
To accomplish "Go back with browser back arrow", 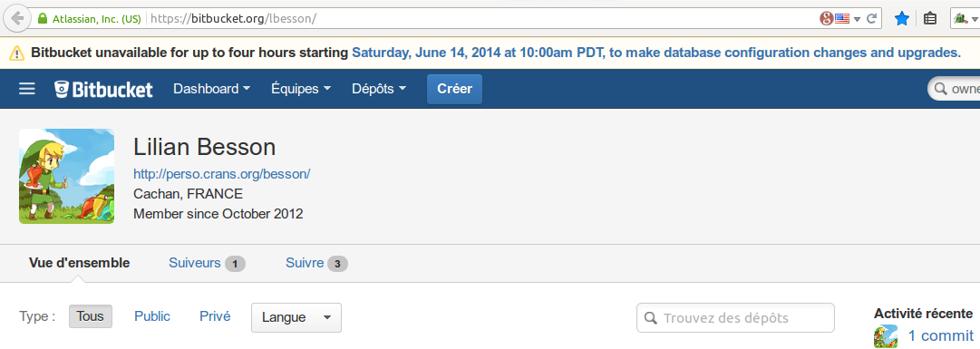I will click(17, 19).
